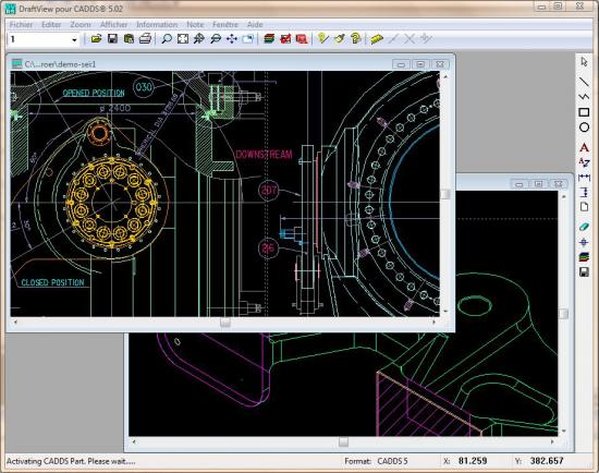This screenshot has height=473, width=599.
Task: Click the Zoom in icon
Action: point(199,39)
